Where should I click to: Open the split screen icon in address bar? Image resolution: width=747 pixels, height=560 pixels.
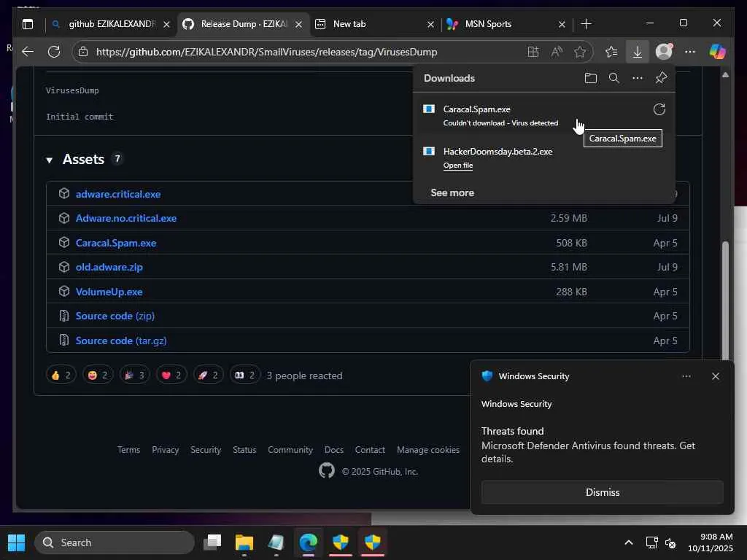533,52
